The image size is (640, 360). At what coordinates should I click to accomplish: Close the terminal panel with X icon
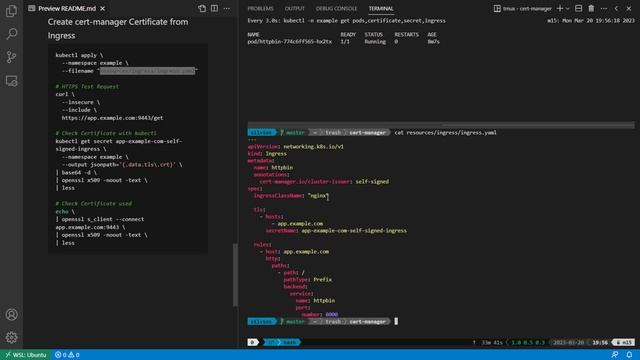tap(629, 9)
